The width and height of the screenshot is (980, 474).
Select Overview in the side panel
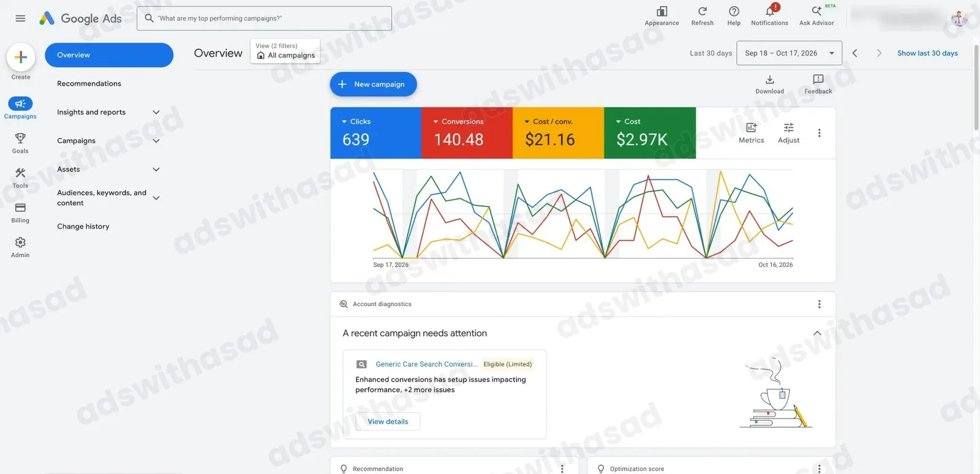109,55
